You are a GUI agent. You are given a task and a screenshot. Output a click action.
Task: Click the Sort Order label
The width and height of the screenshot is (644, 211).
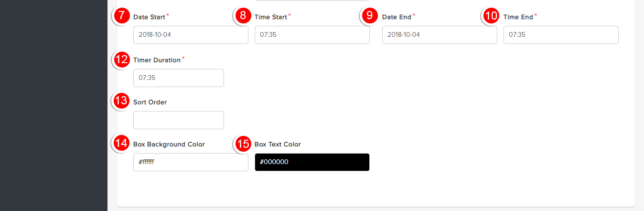pos(150,102)
